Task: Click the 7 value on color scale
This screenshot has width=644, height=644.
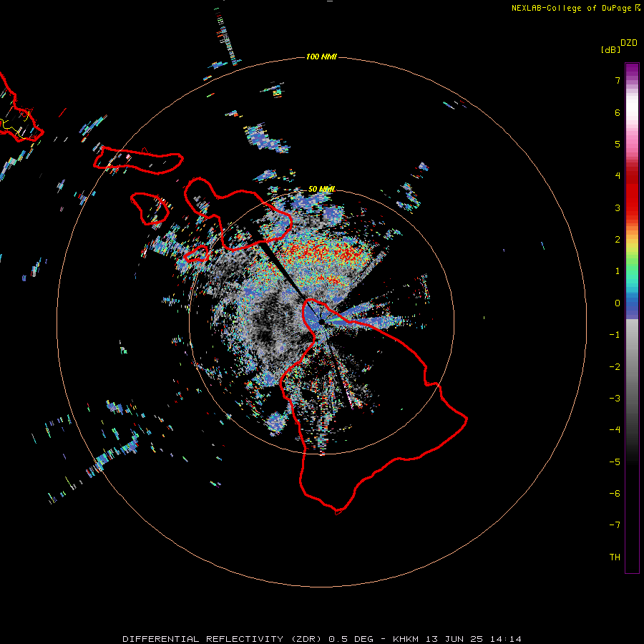Action: (x=618, y=80)
